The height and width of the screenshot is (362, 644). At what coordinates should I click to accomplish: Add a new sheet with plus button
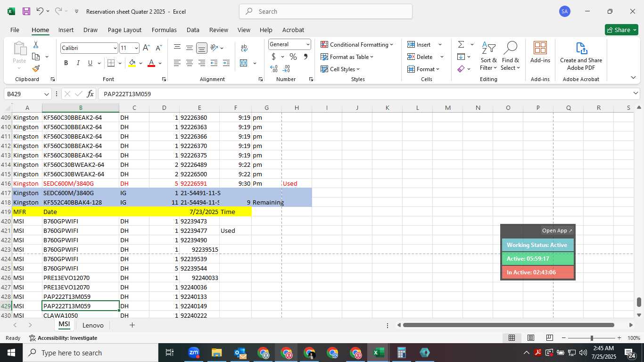coord(132,325)
